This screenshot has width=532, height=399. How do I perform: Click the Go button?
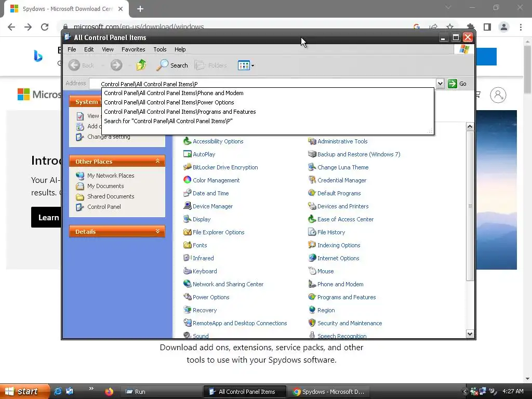click(x=457, y=84)
